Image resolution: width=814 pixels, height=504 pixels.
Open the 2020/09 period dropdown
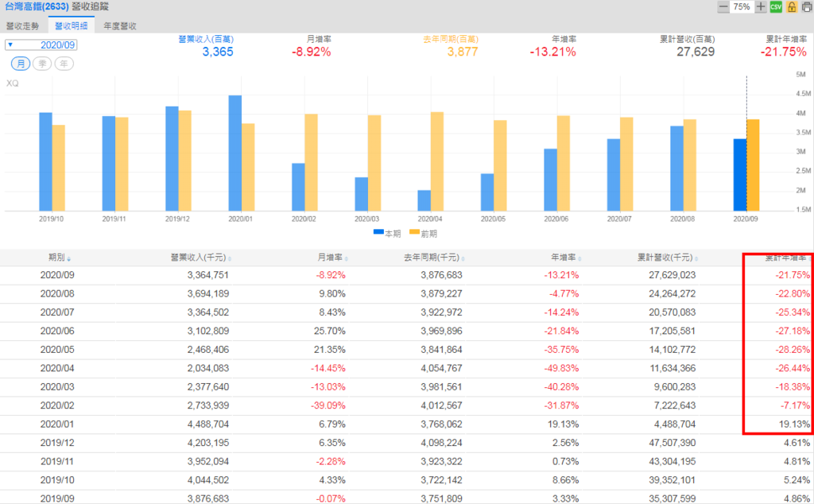tap(41, 45)
